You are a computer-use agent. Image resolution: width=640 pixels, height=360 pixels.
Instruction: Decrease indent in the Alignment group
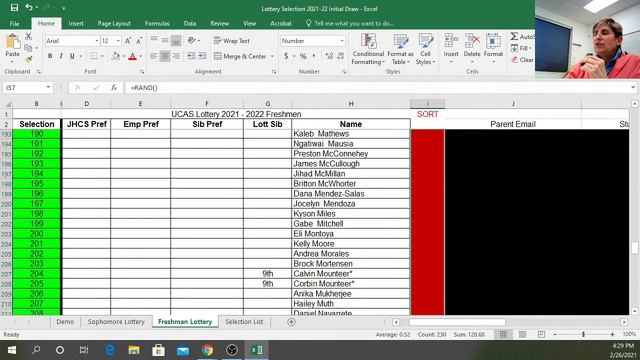click(x=191, y=56)
